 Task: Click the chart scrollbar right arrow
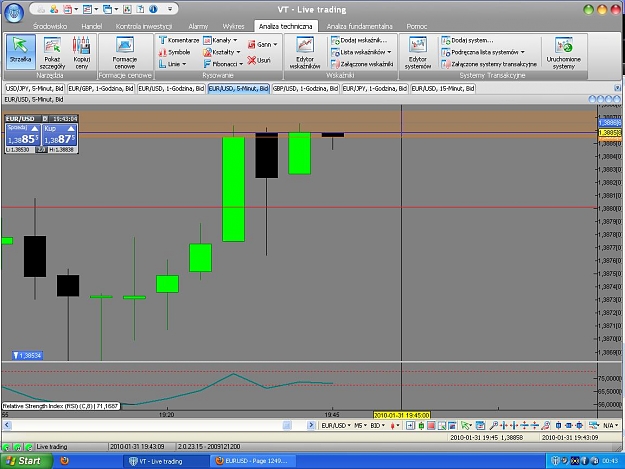pos(311,426)
